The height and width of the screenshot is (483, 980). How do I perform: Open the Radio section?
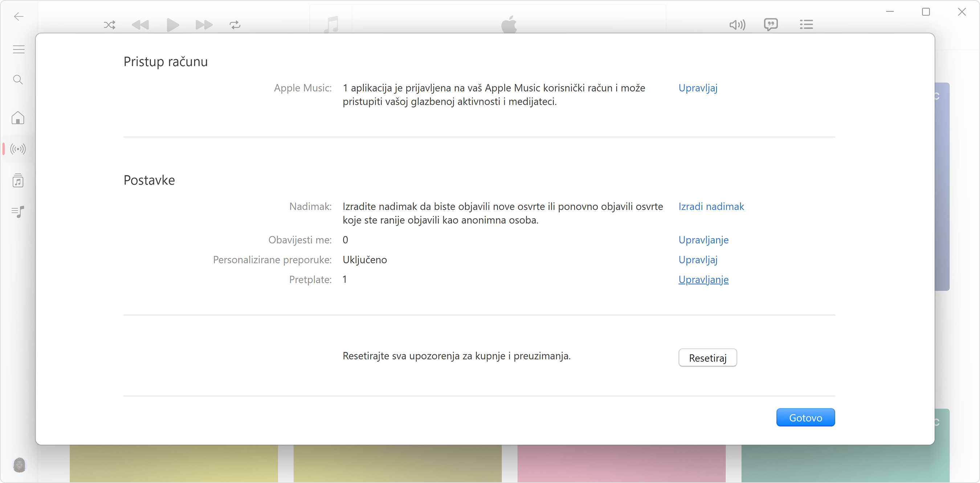17,149
